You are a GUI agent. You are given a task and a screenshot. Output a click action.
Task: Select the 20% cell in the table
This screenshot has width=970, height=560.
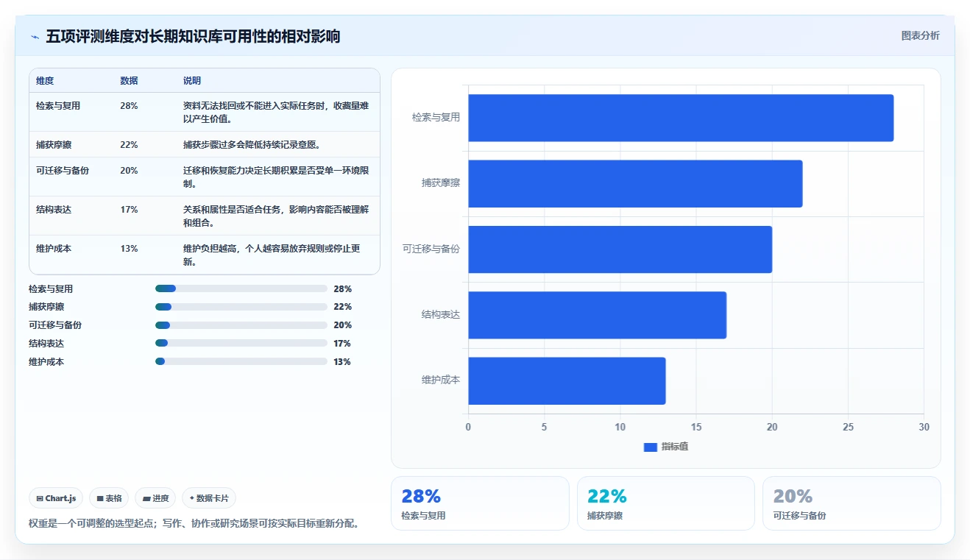click(x=129, y=171)
